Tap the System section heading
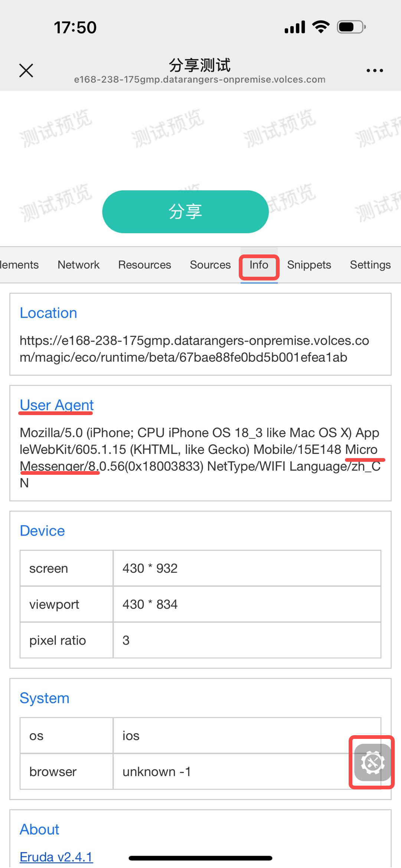Screen dimensions: 401x868 (x=45, y=698)
